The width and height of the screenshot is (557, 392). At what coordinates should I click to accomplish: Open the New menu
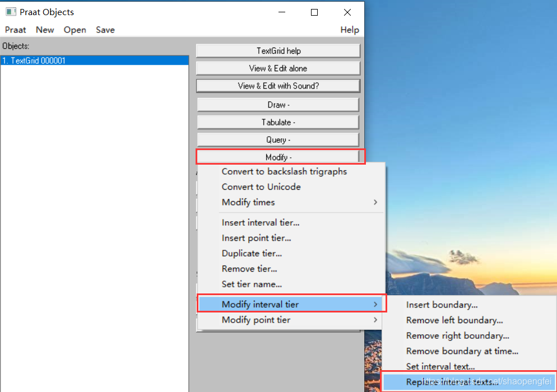coord(45,30)
